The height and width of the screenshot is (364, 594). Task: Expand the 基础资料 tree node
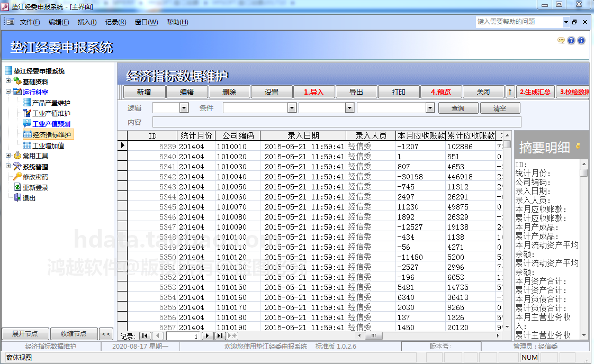[x=8, y=80]
